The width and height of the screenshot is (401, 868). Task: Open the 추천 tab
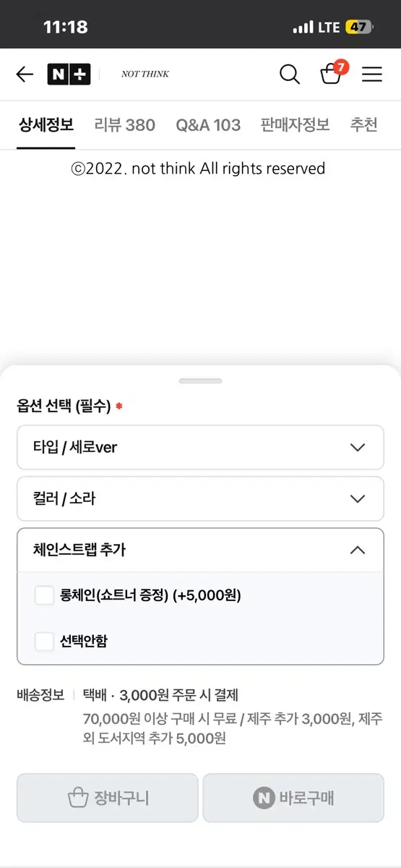[364, 125]
